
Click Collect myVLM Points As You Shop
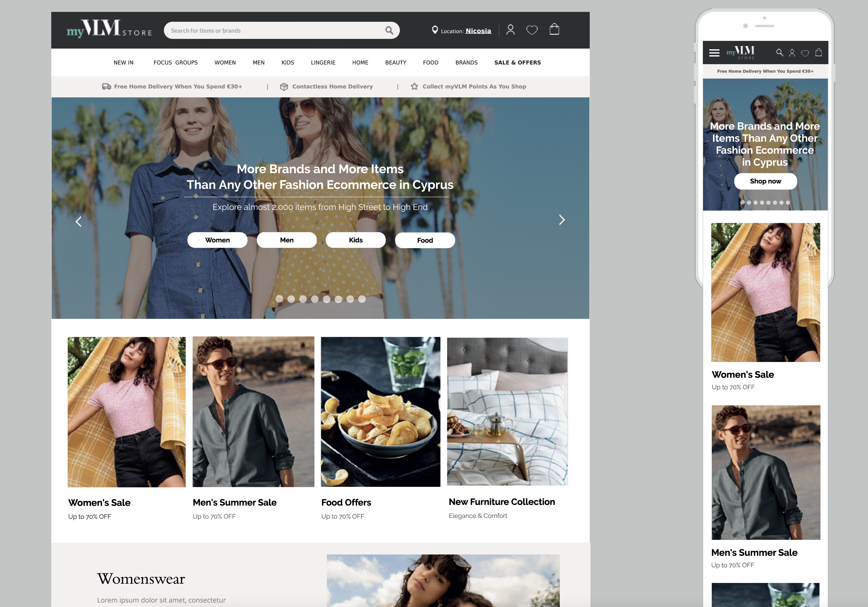(474, 87)
